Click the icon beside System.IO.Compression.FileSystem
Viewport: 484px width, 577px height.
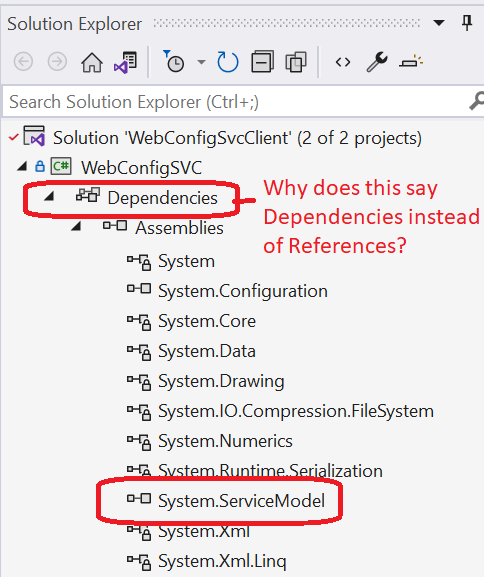(139, 413)
